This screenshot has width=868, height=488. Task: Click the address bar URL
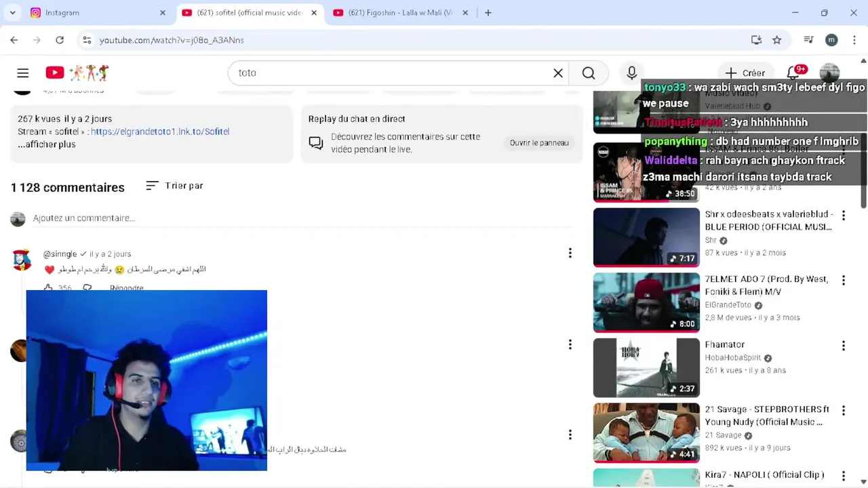[172, 40]
